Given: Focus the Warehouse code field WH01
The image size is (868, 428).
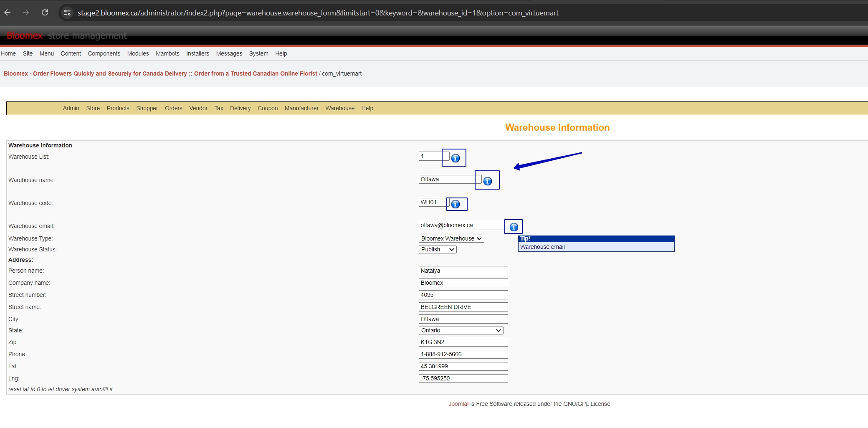Looking at the screenshot, I should pos(434,202).
